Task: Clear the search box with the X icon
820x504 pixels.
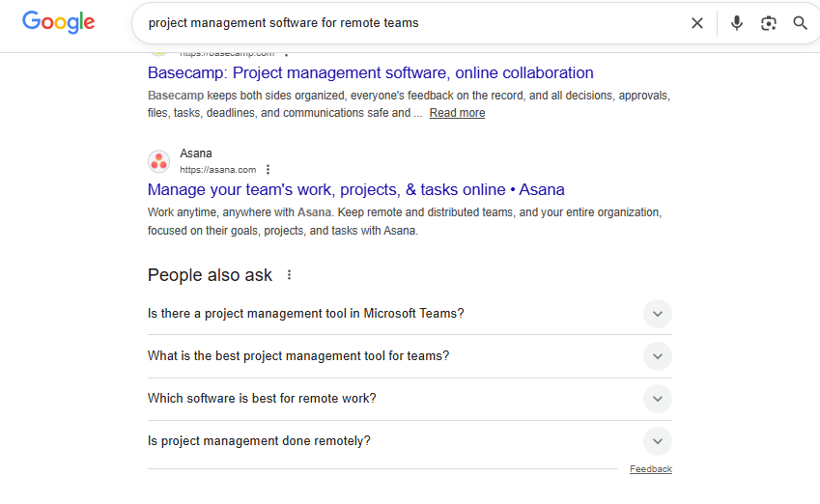Action: (697, 23)
